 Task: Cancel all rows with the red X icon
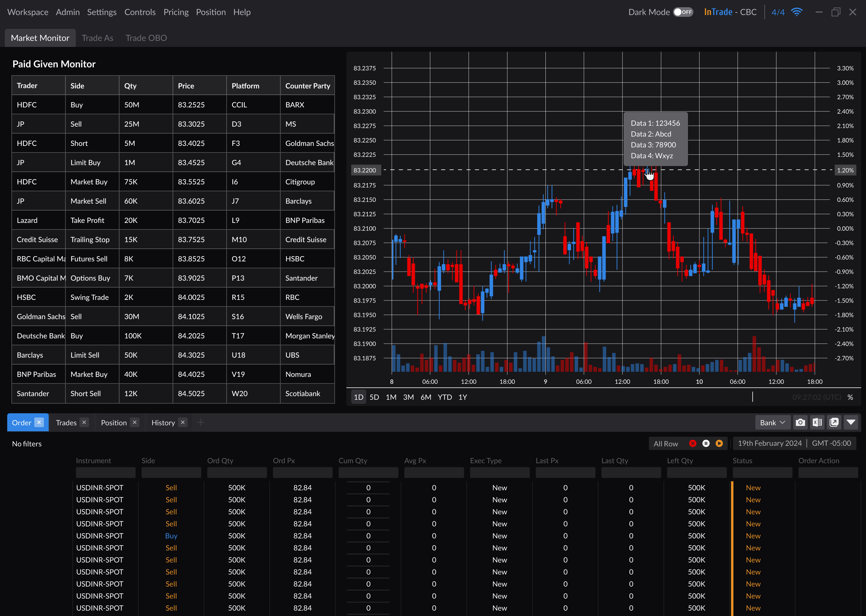(x=693, y=443)
